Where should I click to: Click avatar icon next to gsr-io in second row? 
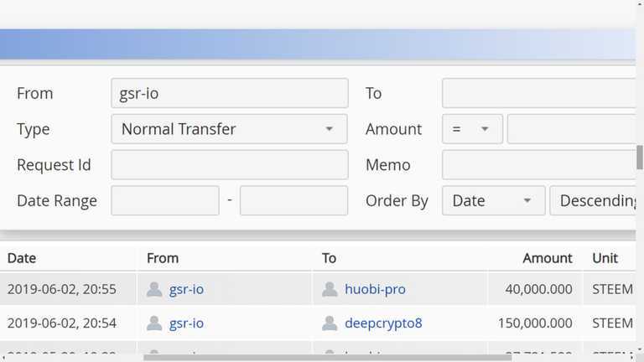154,323
